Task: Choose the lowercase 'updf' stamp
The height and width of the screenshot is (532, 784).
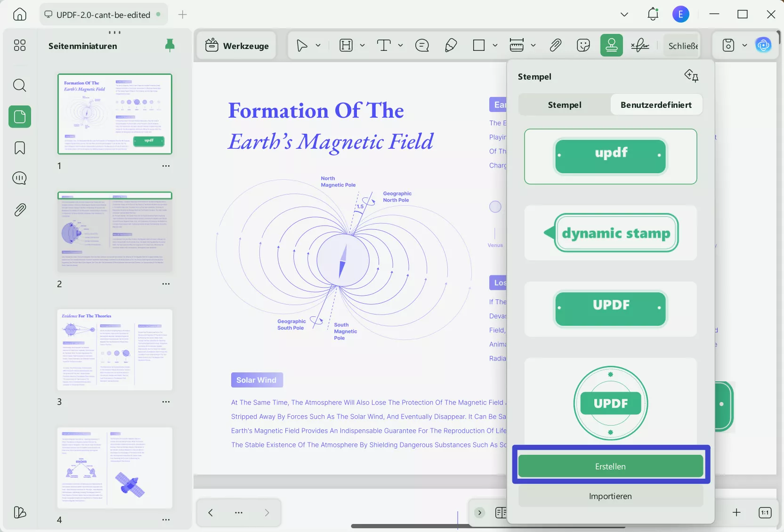Action: 611,156
